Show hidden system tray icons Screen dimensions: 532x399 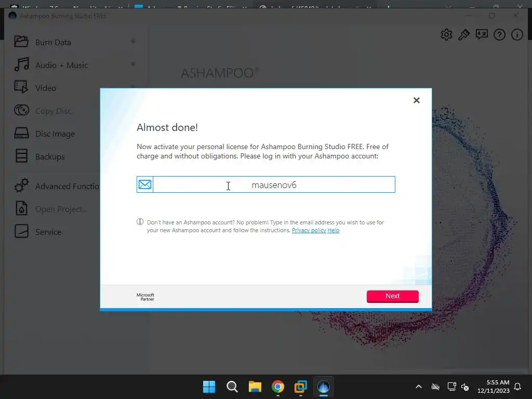click(x=419, y=387)
